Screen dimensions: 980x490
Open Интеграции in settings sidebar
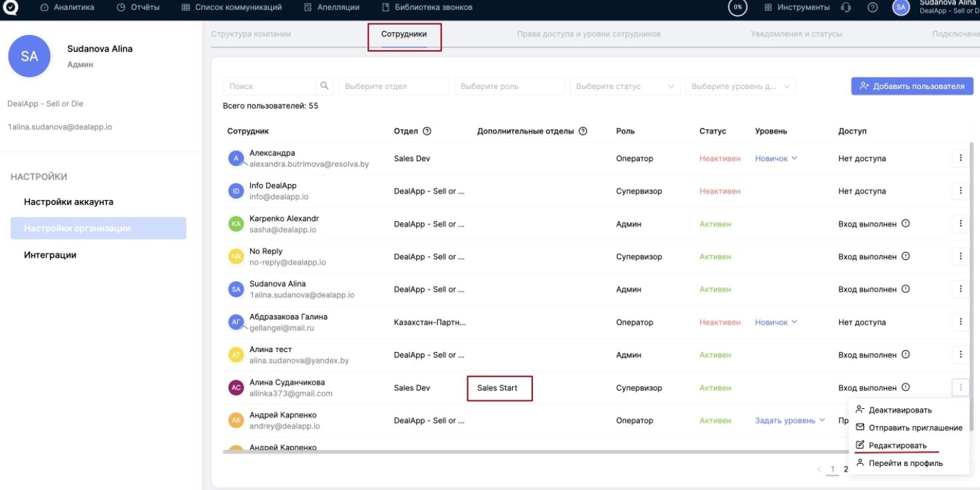click(x=50, y=255)
